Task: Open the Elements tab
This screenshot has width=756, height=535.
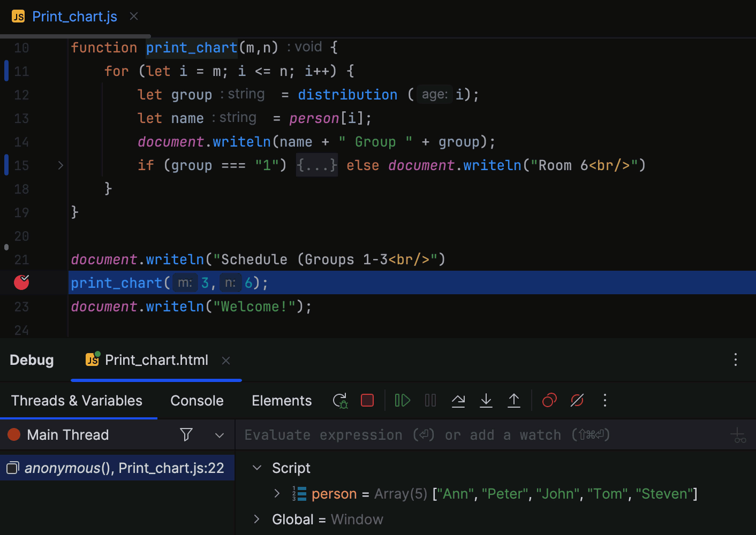Action: click(x=282, y=400)
